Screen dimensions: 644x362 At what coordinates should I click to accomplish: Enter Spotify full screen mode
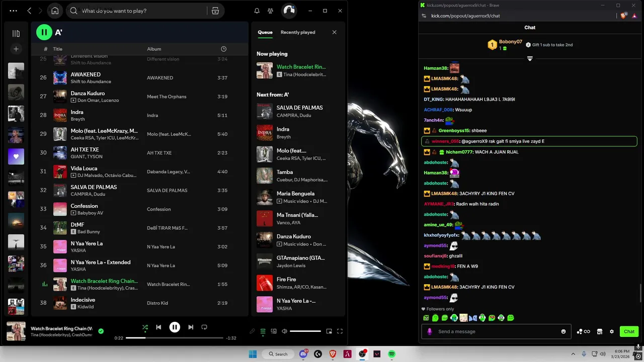(340, 331)
